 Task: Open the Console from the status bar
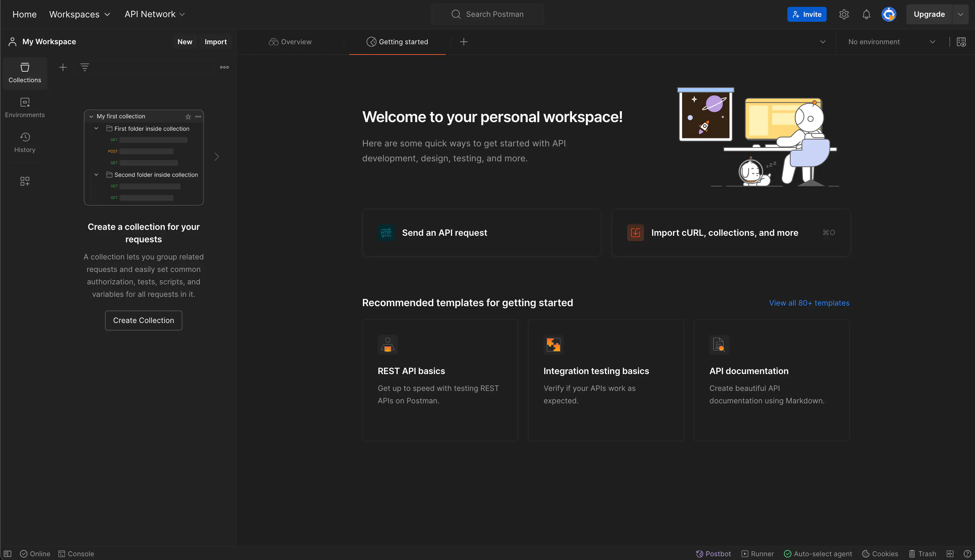coord(76,554)
